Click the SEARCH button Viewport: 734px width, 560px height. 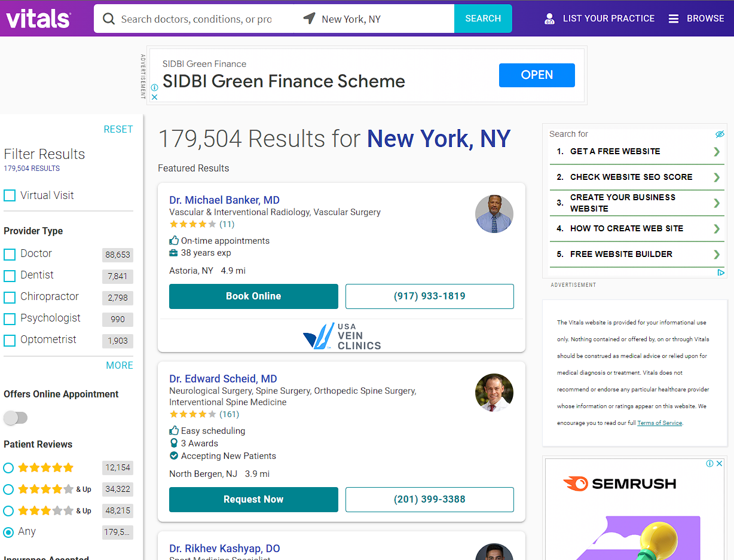(483, 19)
